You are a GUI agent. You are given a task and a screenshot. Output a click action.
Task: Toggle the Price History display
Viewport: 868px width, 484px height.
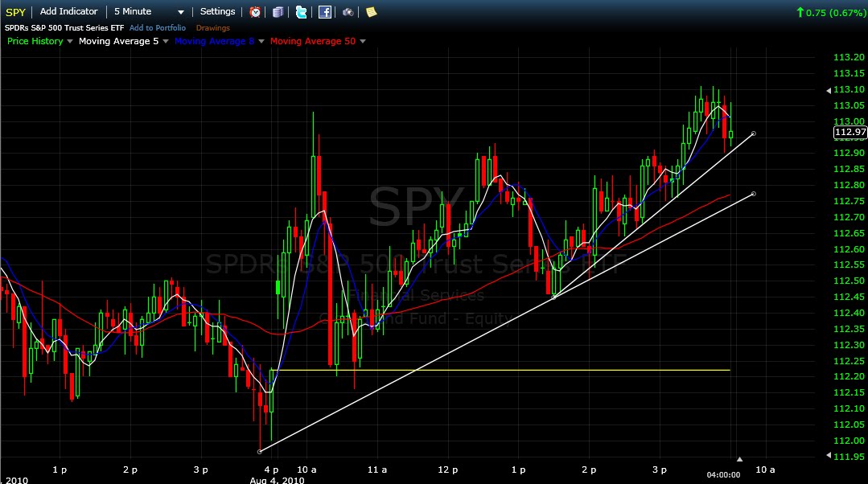pos(34,41)
